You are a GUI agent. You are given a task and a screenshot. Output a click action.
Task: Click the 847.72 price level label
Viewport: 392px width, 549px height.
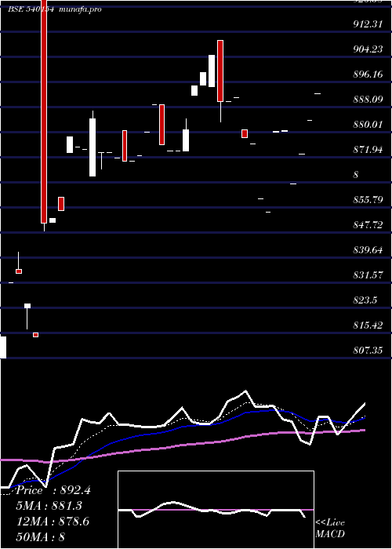[x=368, y=225]
